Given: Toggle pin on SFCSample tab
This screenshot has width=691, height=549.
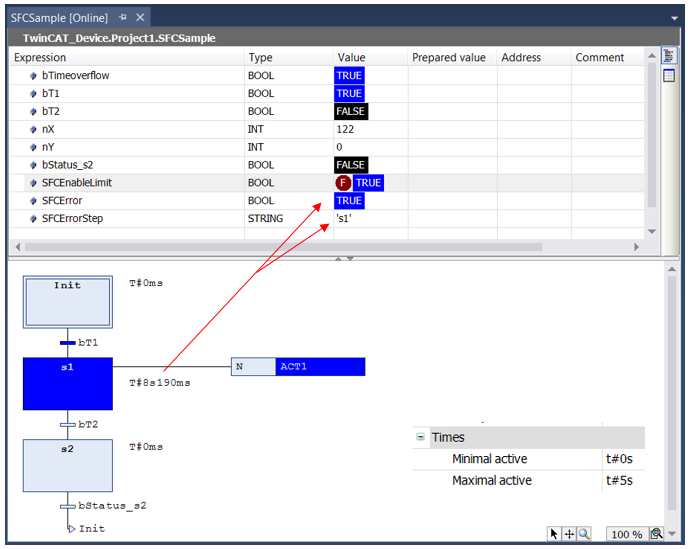Looking at the screenshot, I should (123, 17).
